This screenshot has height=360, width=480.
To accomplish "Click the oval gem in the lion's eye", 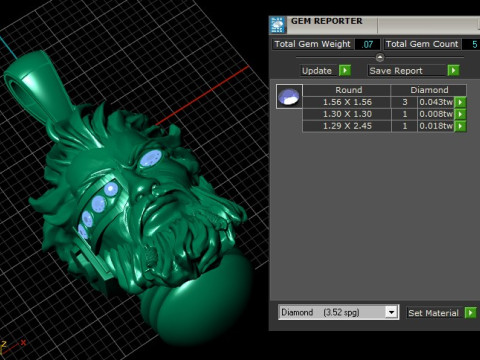I will coord(151,158).
